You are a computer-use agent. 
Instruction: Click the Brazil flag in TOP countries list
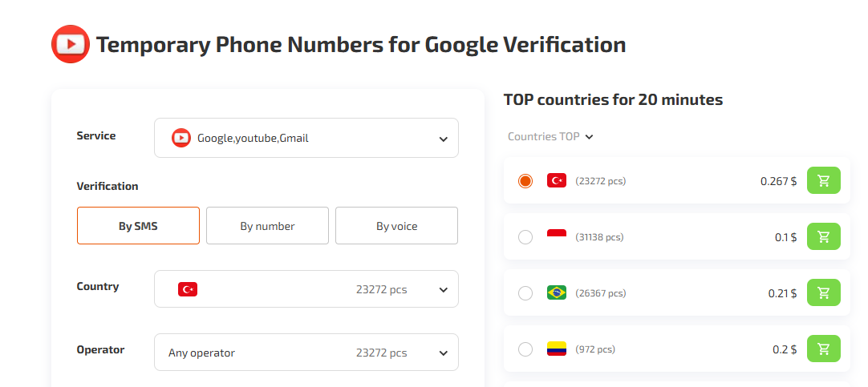click(557, 293)
